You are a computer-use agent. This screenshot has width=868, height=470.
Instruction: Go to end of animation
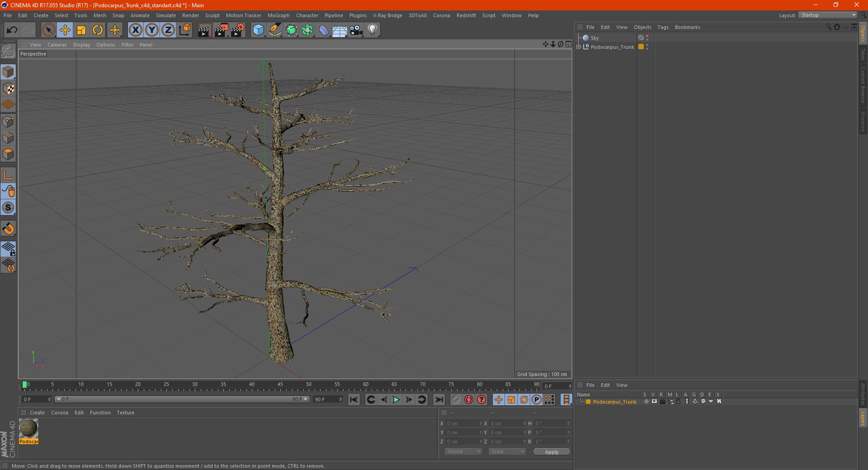click(439, 399)
